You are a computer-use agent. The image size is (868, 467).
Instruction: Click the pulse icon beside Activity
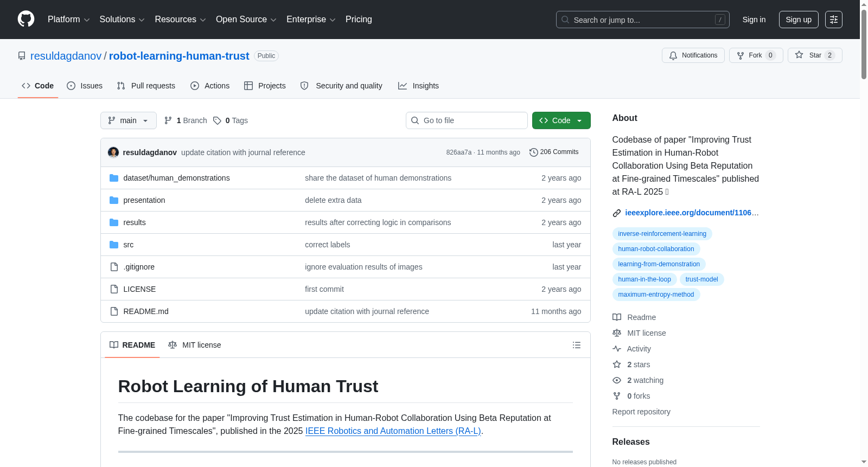point(617,349)
